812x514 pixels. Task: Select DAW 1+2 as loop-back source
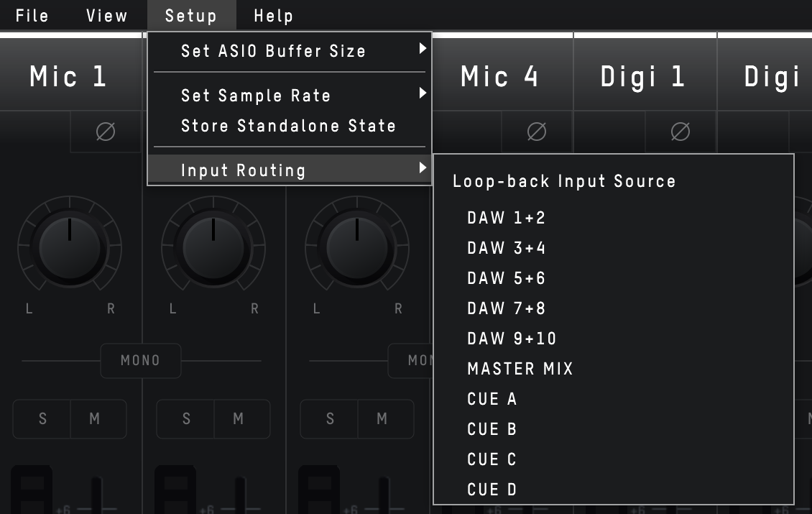[614, 218]
